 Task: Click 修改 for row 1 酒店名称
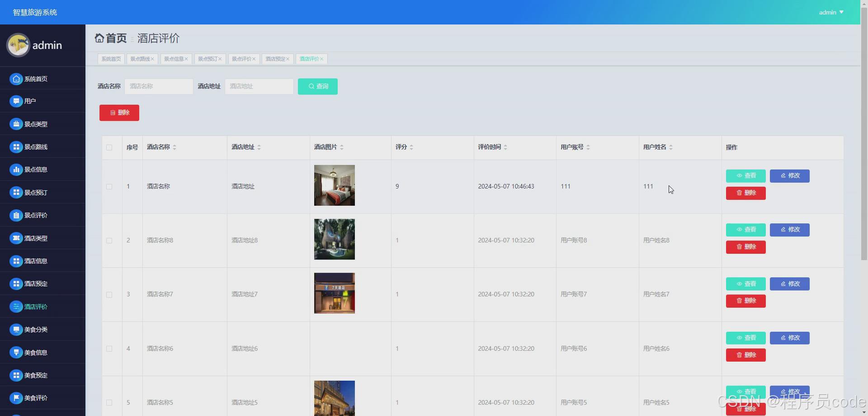pos(790,176)
